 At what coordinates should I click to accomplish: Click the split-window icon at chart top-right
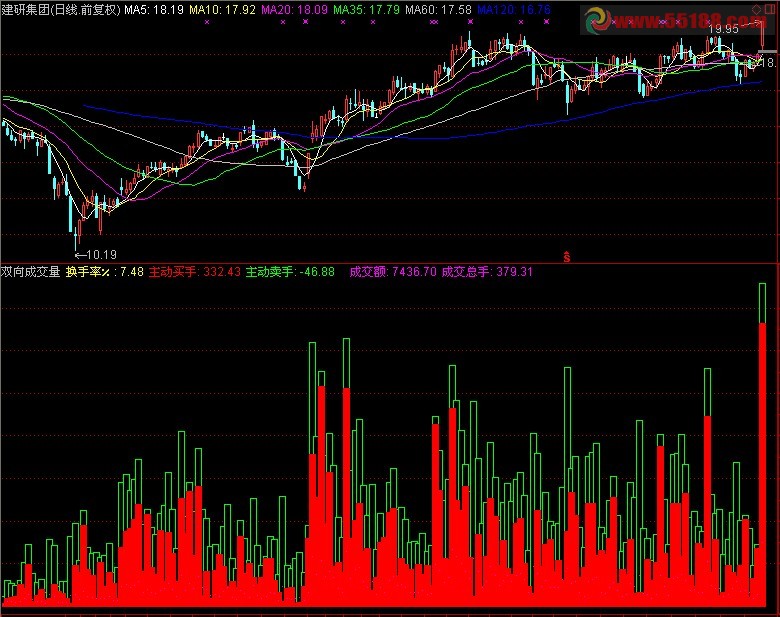[770, 9]
